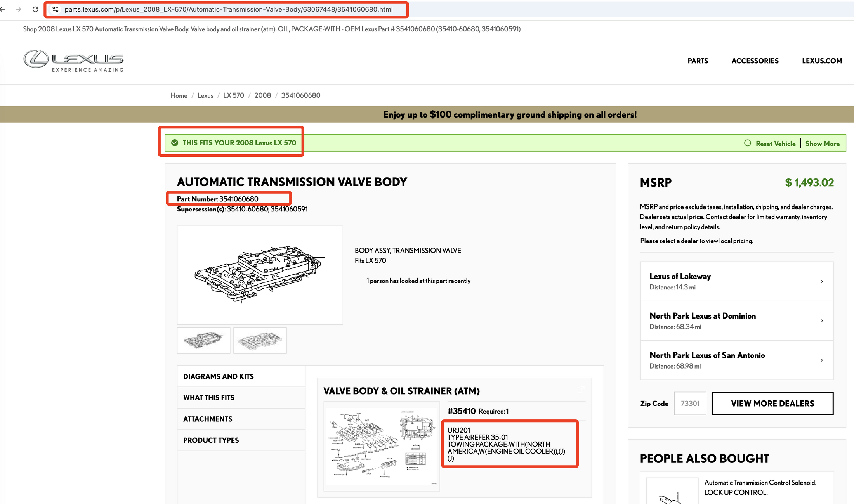The image size is (854, 504).
Task: Open the LX 570 breadcrumb link
Action: pyautogui.click(x=234, y=95)
